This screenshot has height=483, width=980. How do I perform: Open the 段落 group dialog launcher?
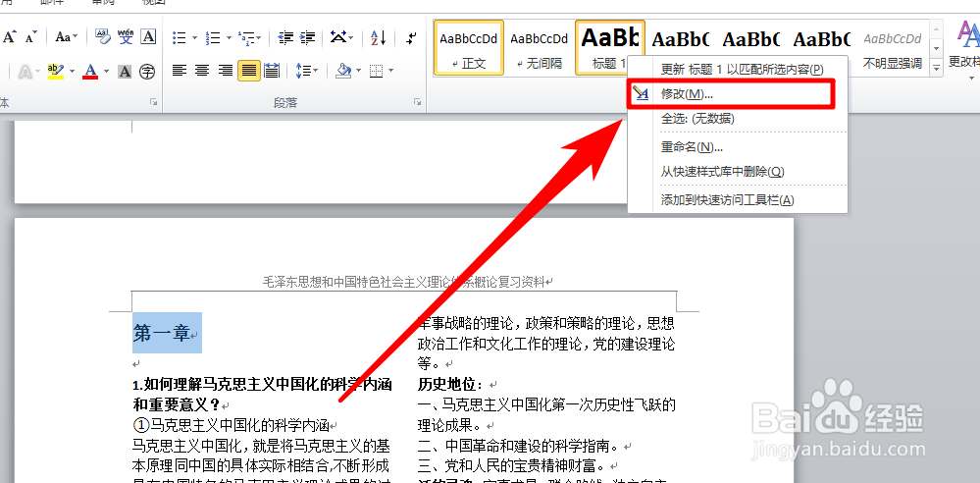[x=417, y=102]
